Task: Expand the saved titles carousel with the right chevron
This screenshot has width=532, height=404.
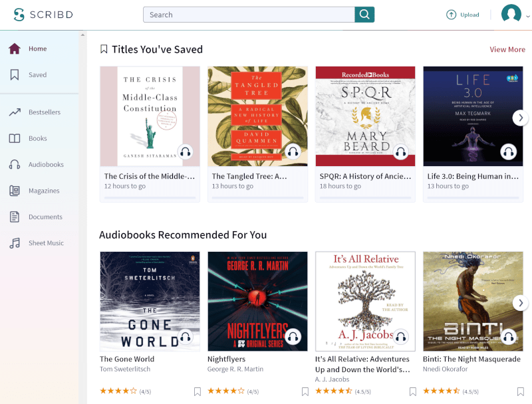Action: click(520, 117)
